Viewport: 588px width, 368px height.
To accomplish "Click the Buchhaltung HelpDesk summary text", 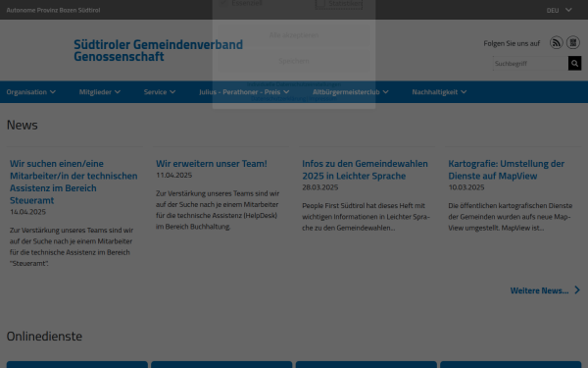I will [x=218, y=210].
